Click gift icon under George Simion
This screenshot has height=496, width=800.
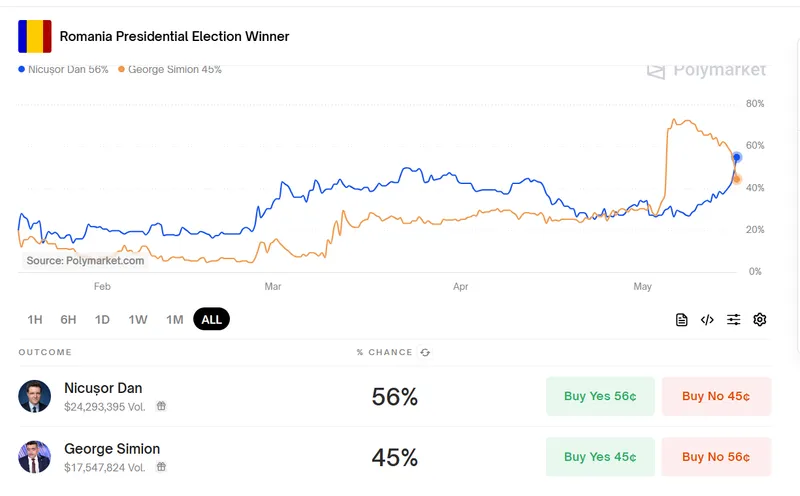pos(161,467)
